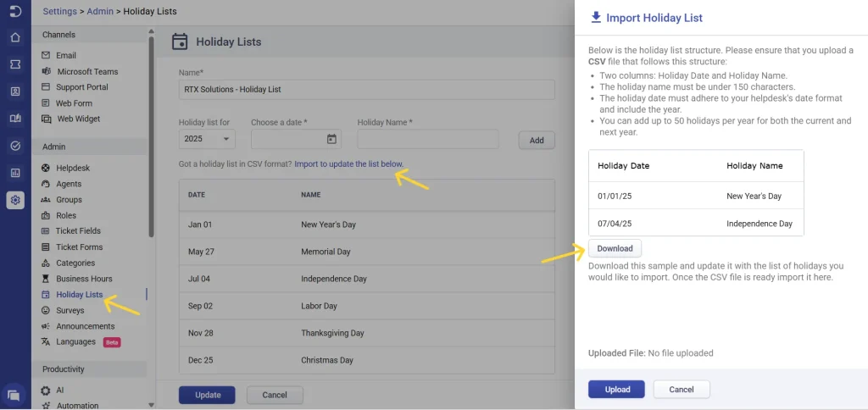Click into the Holiday Name field
Image resolution: width=868 pixels, height=410 pixels.
(433, 139)
